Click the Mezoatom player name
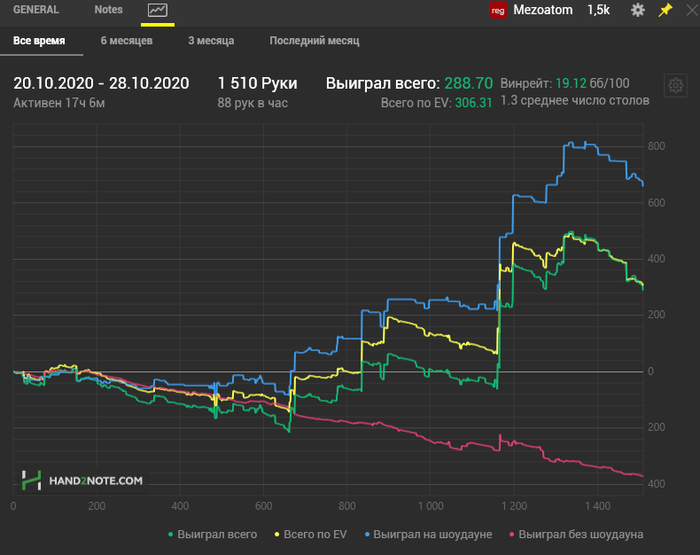The image size is (700, 555). click(543, 10)
